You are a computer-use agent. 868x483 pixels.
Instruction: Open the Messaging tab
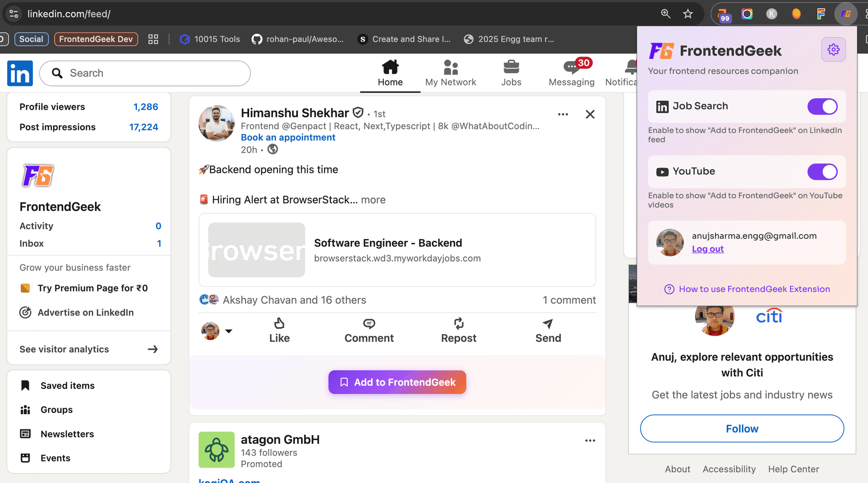tap(571, 73)
